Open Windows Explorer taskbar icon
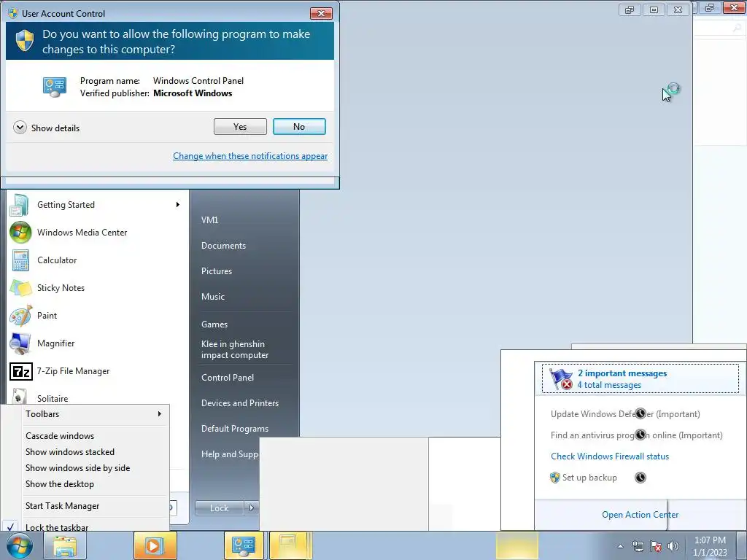Image resolution: width=747 pixels, height=560 pixels. pyautogui.click(x=65, y=545)
